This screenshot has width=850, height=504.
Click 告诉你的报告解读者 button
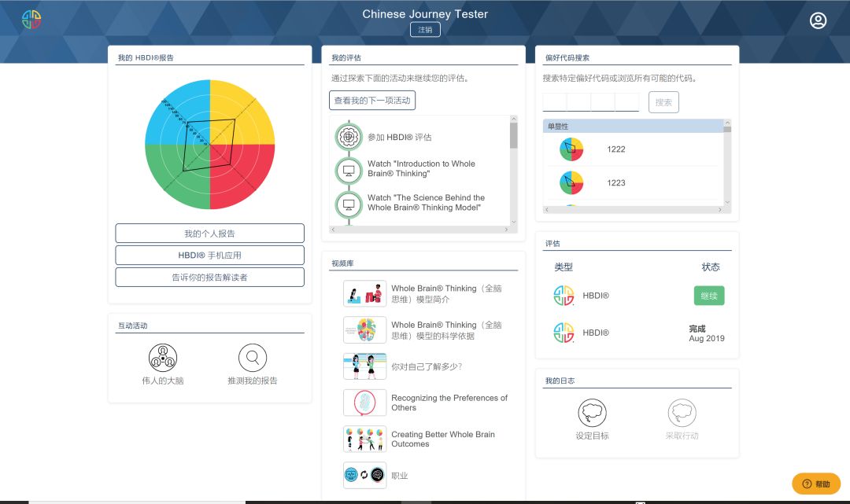(210, 278)
